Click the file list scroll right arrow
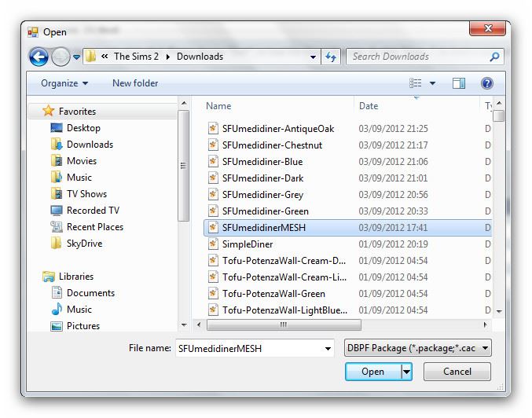The width and height of the screenshot is (532, 418). pos(486,324)
